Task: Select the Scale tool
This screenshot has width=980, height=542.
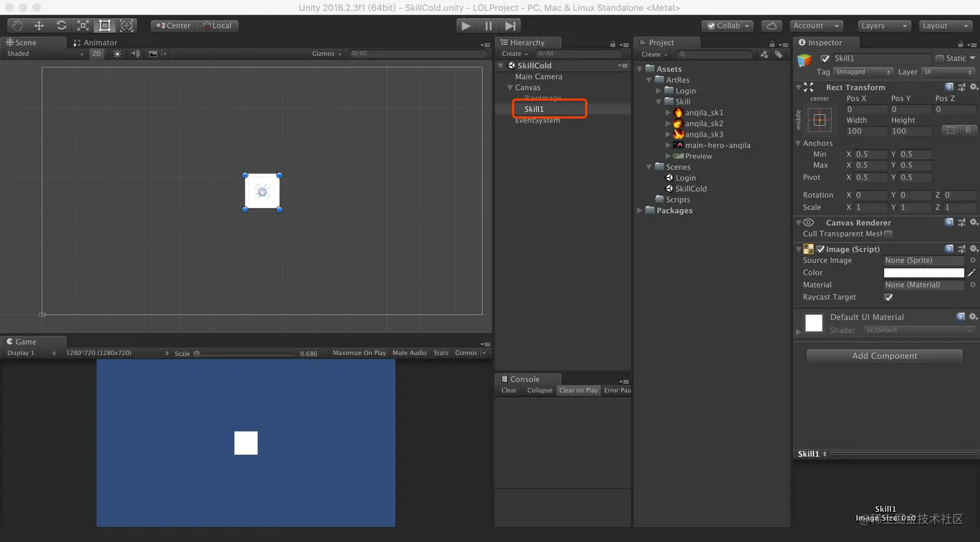Action: [83, 26]
